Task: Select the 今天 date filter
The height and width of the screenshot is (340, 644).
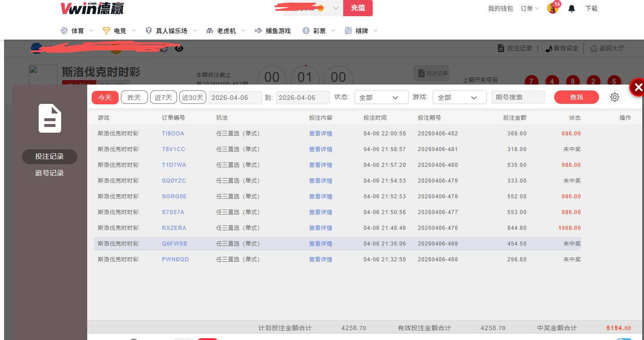Action: [x=105, y=98]
